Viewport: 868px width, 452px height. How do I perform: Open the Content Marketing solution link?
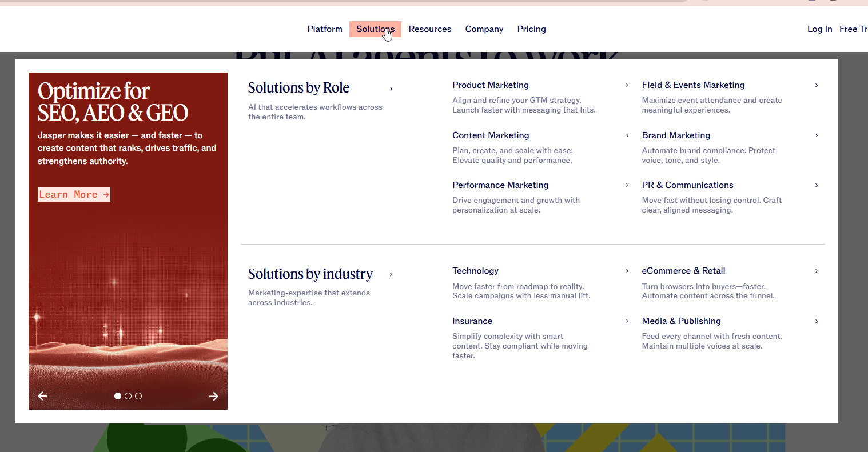(491, 135)
